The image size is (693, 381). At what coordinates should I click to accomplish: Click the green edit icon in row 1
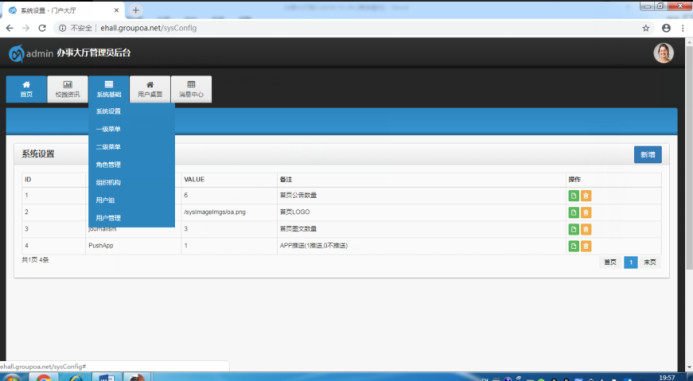573,195
